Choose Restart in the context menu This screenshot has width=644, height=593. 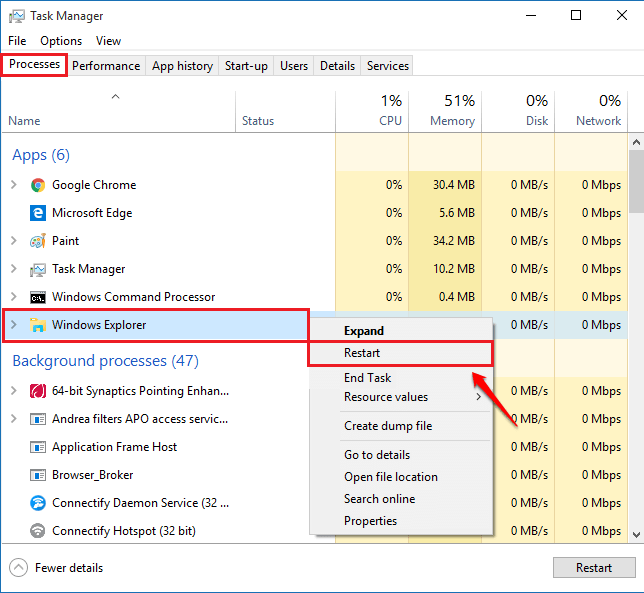coord(401,353)
